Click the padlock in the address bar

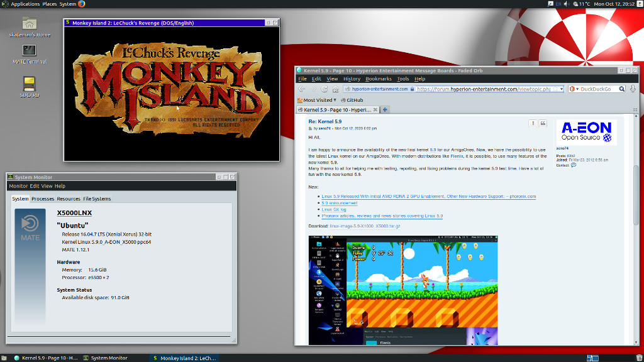click(x=412, y=89)
